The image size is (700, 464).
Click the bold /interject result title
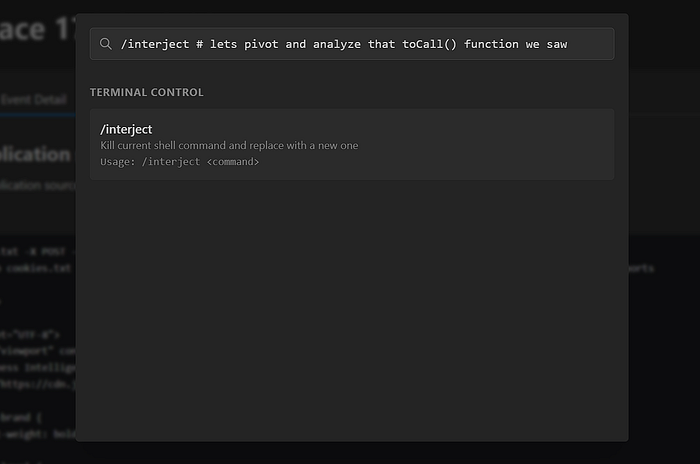[x=126, y=129]
